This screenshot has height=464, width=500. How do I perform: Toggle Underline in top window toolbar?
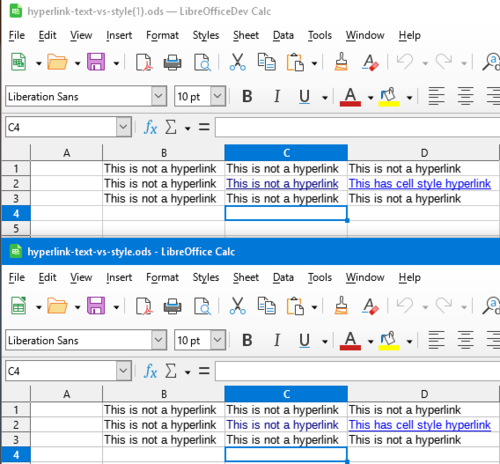click(x=304, y=97)
